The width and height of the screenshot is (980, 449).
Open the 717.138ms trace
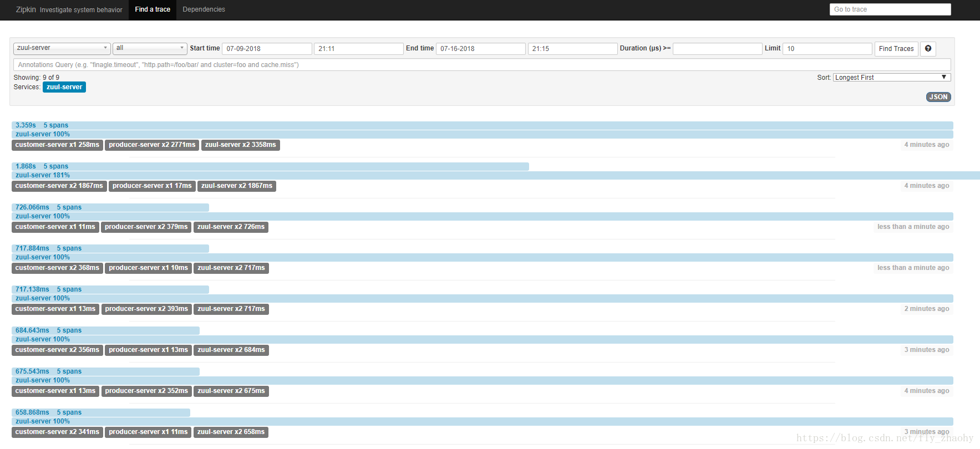[110, 289]
